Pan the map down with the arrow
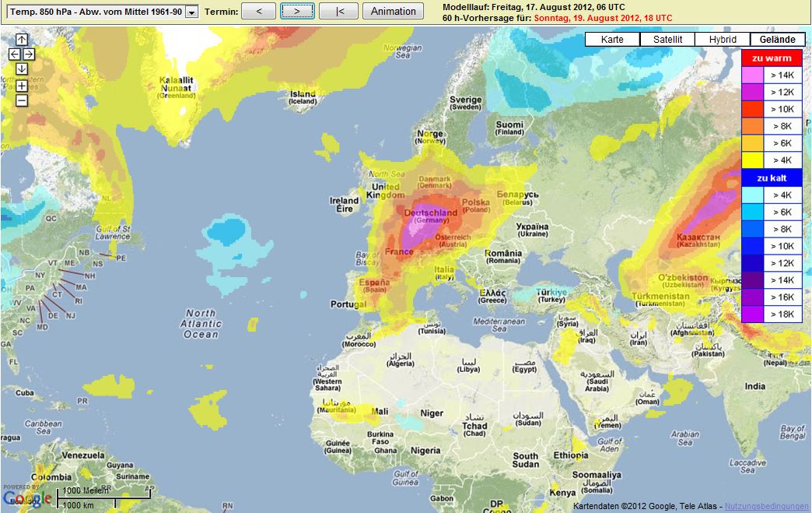 click(22, 69)
